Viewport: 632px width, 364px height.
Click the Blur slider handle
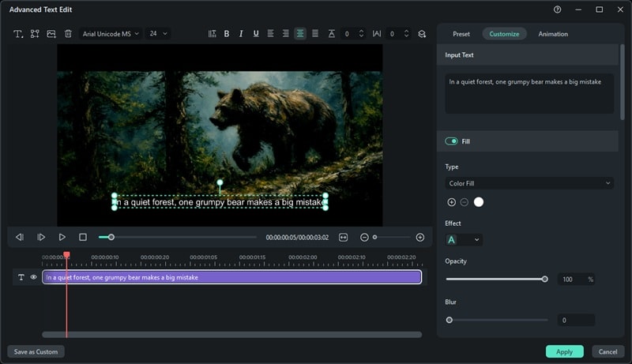tap(450, 320)
